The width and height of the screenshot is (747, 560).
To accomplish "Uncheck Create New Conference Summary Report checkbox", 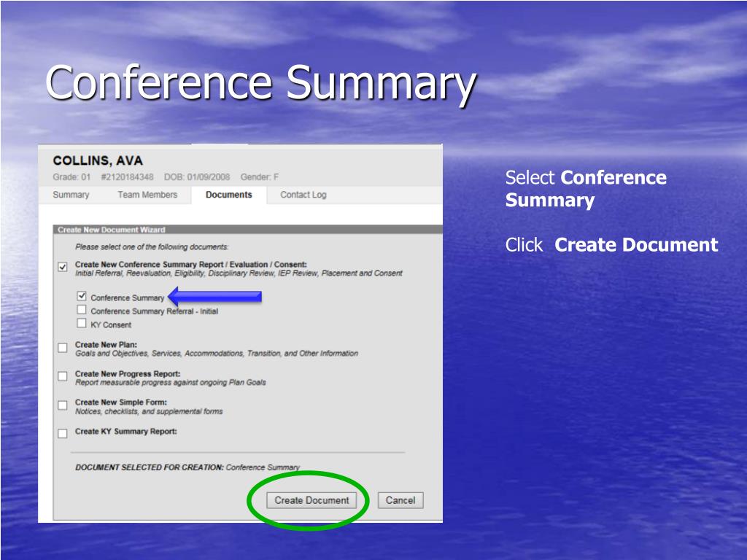I will (63, 267).
